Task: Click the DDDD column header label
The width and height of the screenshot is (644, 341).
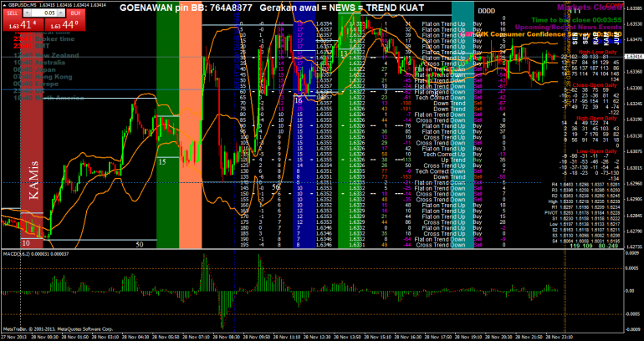Action: pyautogui.click(x=485, y=13)
